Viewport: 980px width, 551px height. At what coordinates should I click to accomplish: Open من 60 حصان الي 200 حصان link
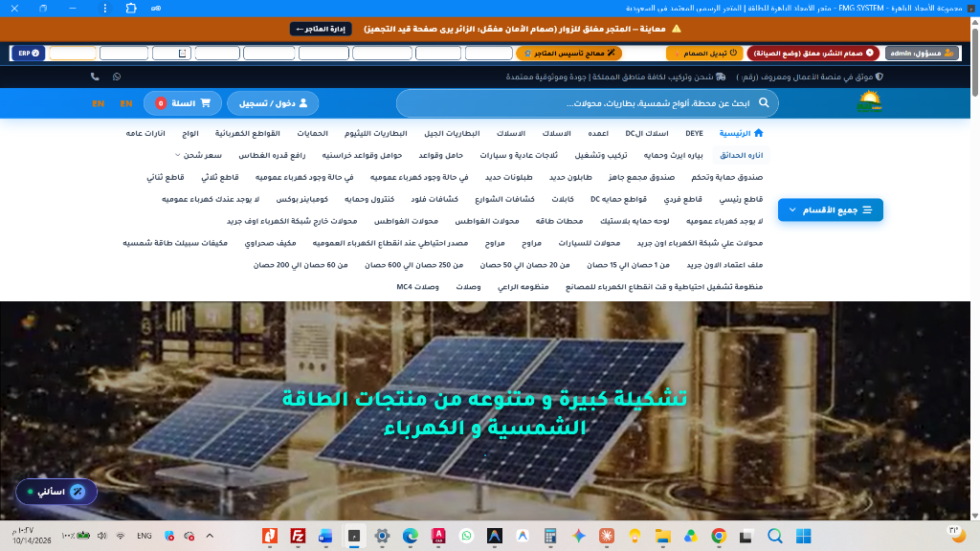[x=301, y=264]
